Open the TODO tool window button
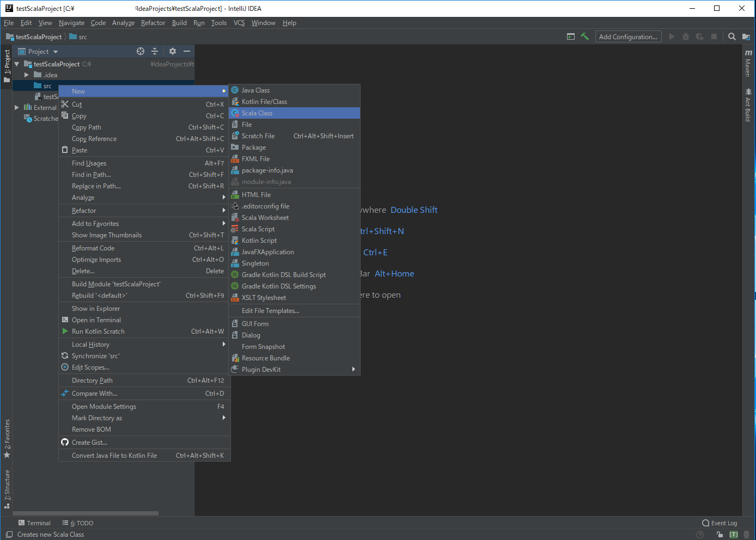The width and height of the screenshot is (756, 540). 78,523
